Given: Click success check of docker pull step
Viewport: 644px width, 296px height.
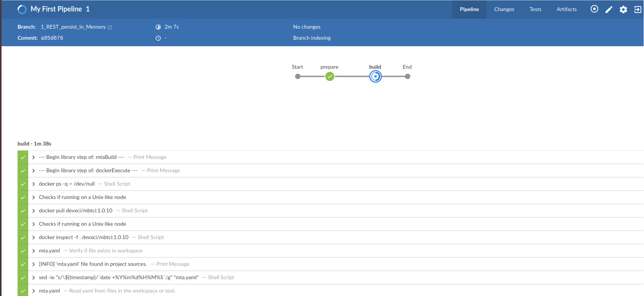Looking at the screenshot, I should pyautogui.click(x=23, y=211).
